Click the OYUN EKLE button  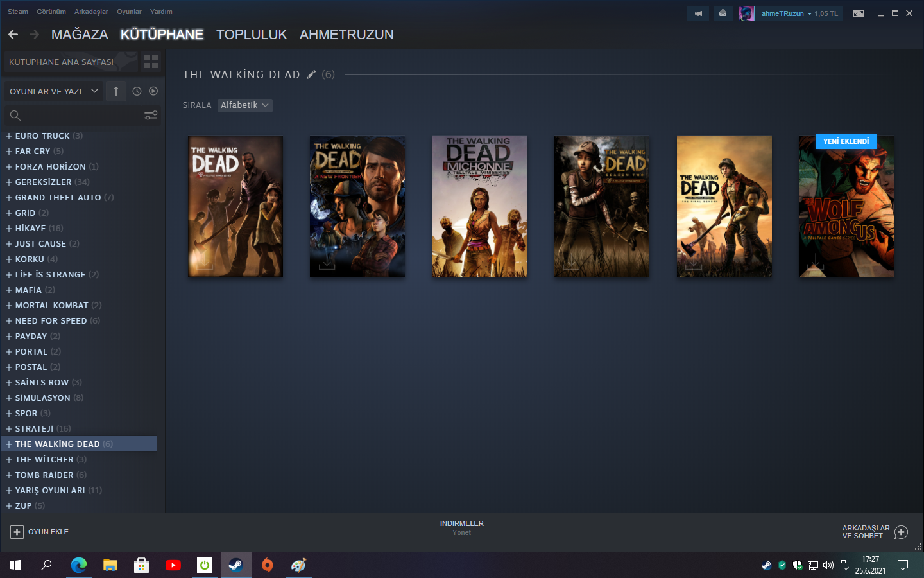click(x=40, y=532)
